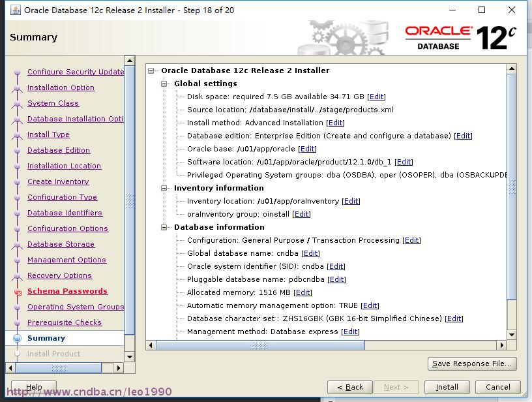Go to Prerequisite Checks step

click(65, 322)
